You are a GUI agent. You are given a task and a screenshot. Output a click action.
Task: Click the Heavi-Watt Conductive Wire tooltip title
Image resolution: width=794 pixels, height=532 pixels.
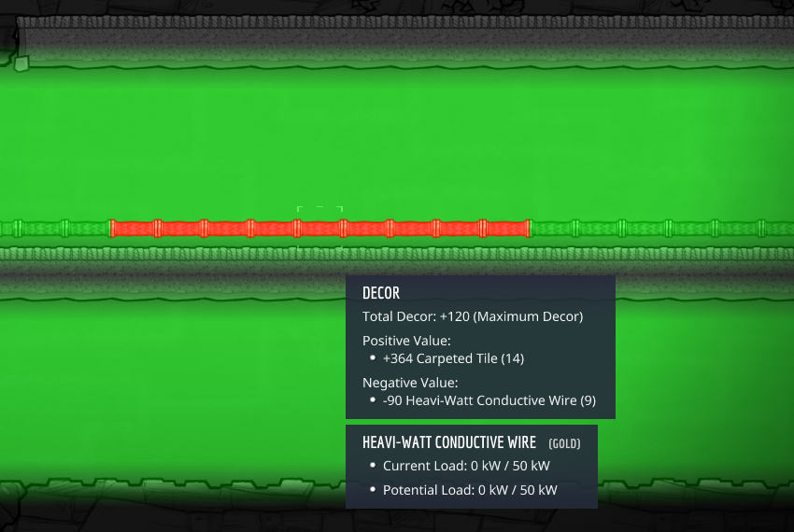point(448,442)
